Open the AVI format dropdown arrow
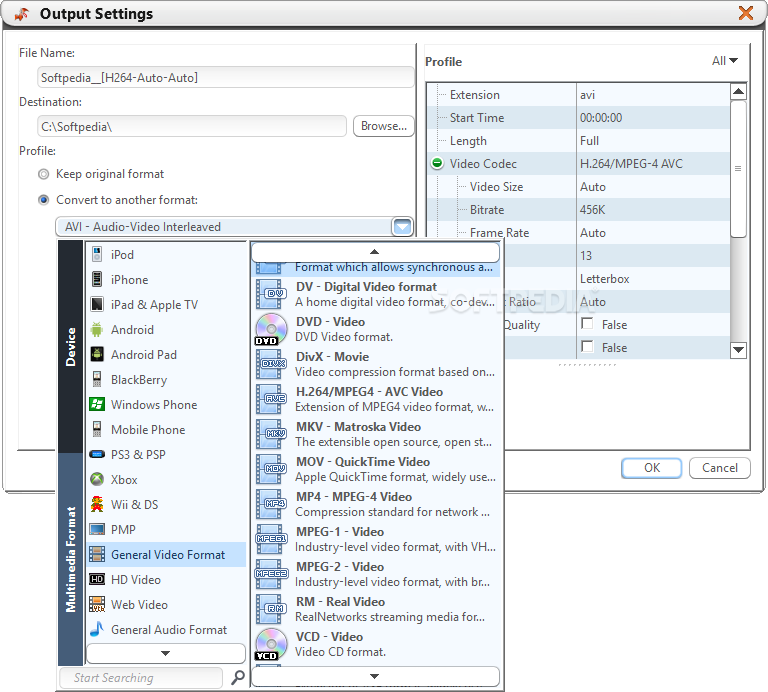Viewport: 768px width, 692px height. click(402, 227)
